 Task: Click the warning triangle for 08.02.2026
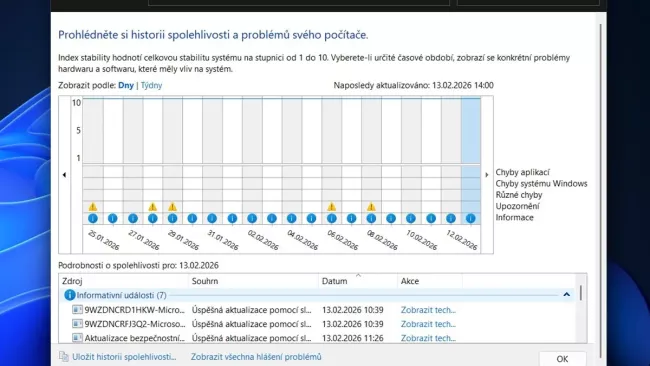coord(371,206)
